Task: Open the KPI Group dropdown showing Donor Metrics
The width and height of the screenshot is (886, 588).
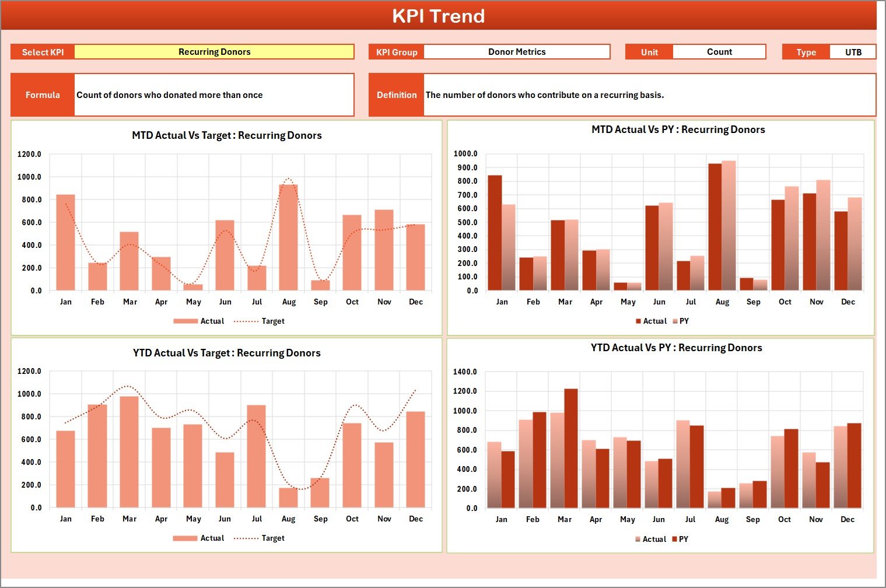Action: coord(516,51)
